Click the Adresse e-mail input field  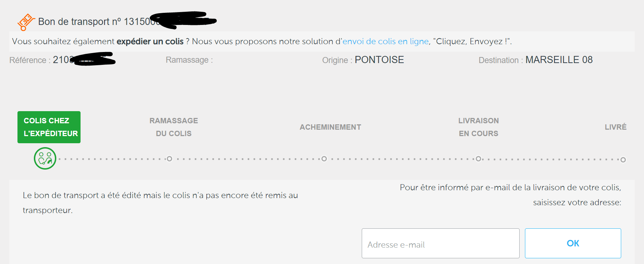coord(441,243)
